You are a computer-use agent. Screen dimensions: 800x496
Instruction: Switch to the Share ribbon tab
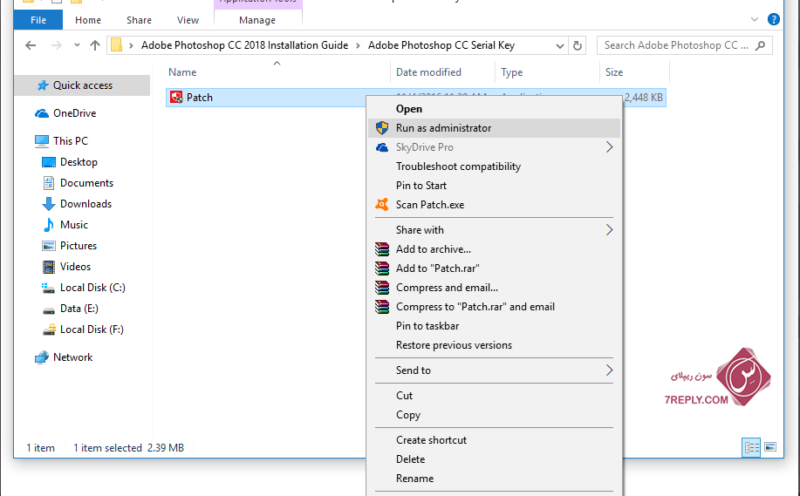139,20
